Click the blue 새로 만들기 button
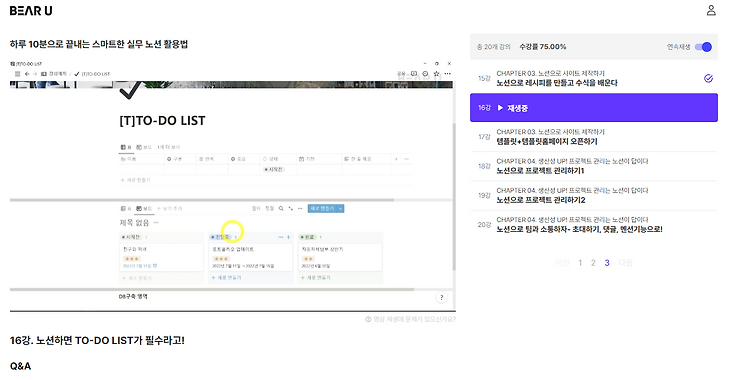 coord(322,209)
